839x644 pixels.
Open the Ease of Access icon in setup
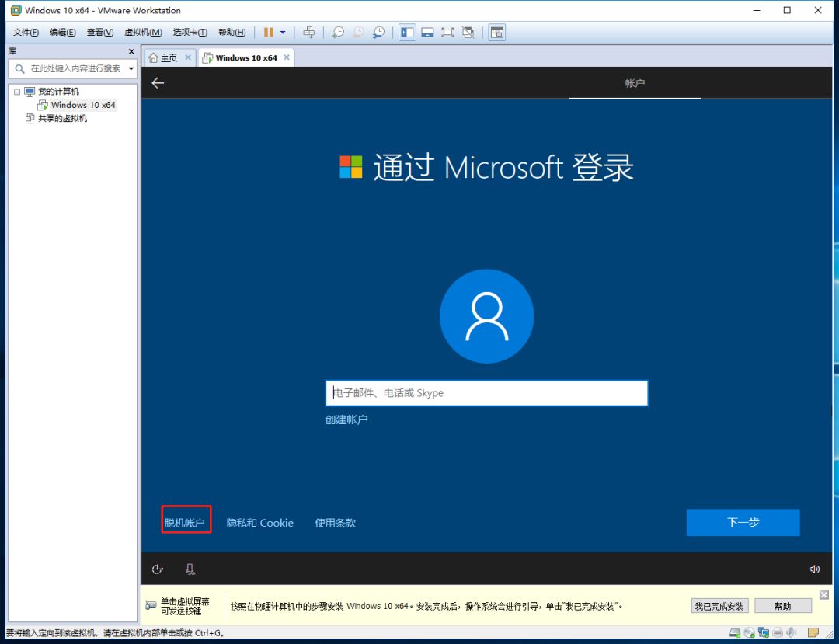[x=157, y=569]
